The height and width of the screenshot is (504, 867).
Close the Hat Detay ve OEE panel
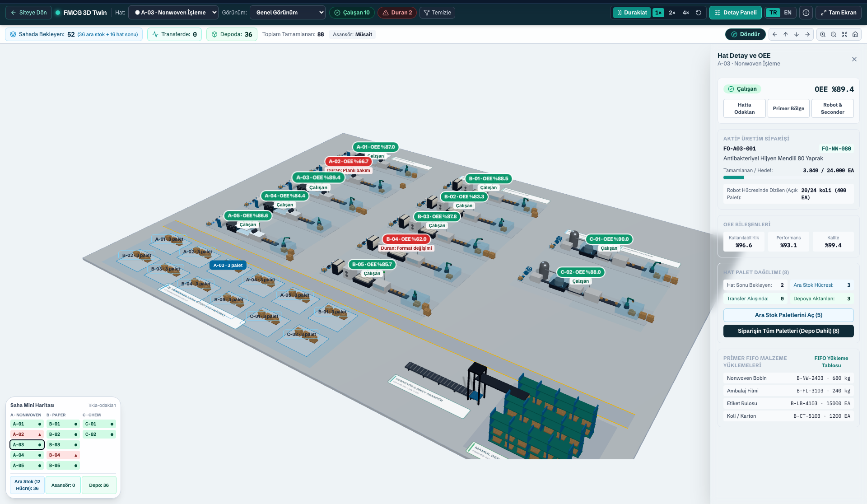click(854, 59)
